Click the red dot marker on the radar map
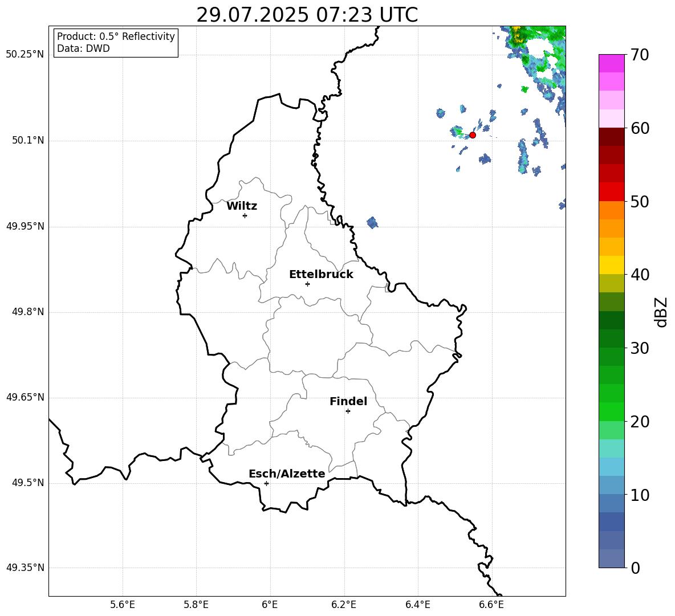Screen dimensions: 675x616 pyautogui.click(x=472, y=135)
